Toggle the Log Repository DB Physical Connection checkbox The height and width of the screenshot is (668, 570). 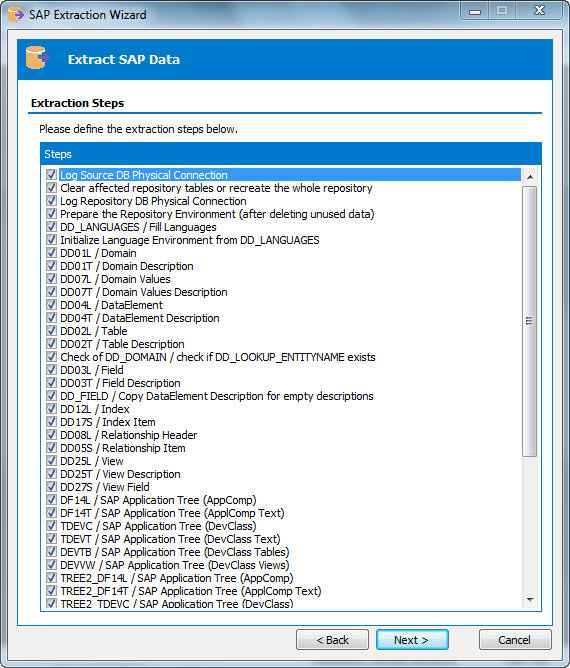point(52,201)
